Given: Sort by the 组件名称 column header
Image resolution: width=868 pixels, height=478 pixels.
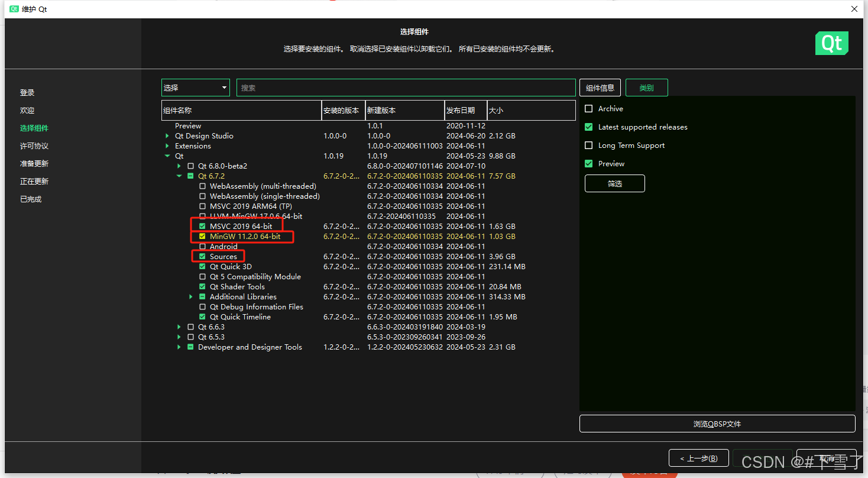Looking at the screenshot, I should click(241, 111).
